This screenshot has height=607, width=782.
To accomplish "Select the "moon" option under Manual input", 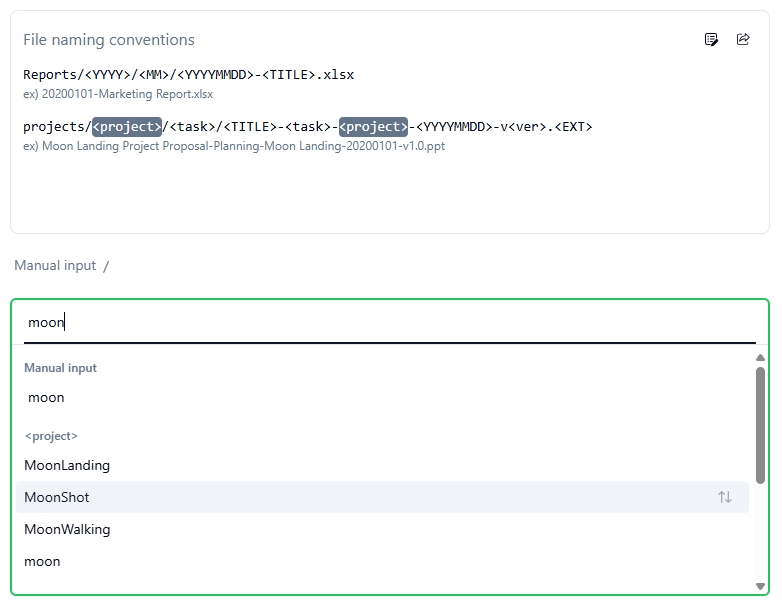I will [x=46, y=397].
